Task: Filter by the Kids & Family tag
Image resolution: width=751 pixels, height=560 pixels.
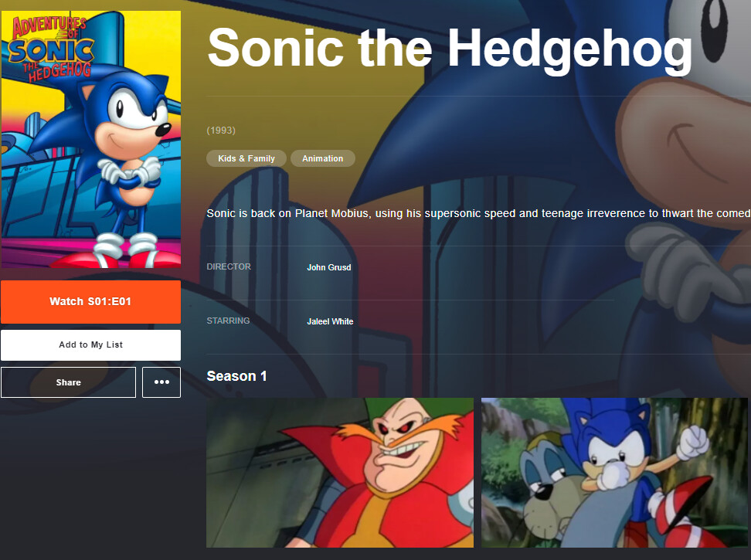Action: click(246, 158)
